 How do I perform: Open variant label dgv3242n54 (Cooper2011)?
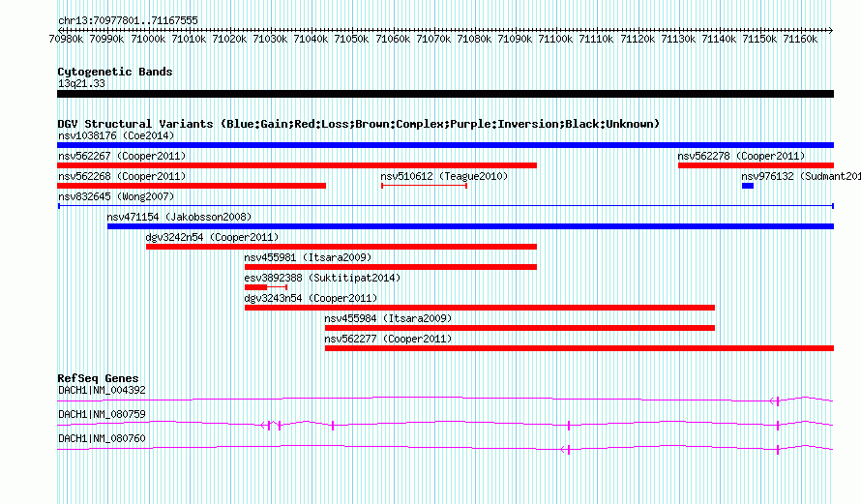click(x=212, y=237)
